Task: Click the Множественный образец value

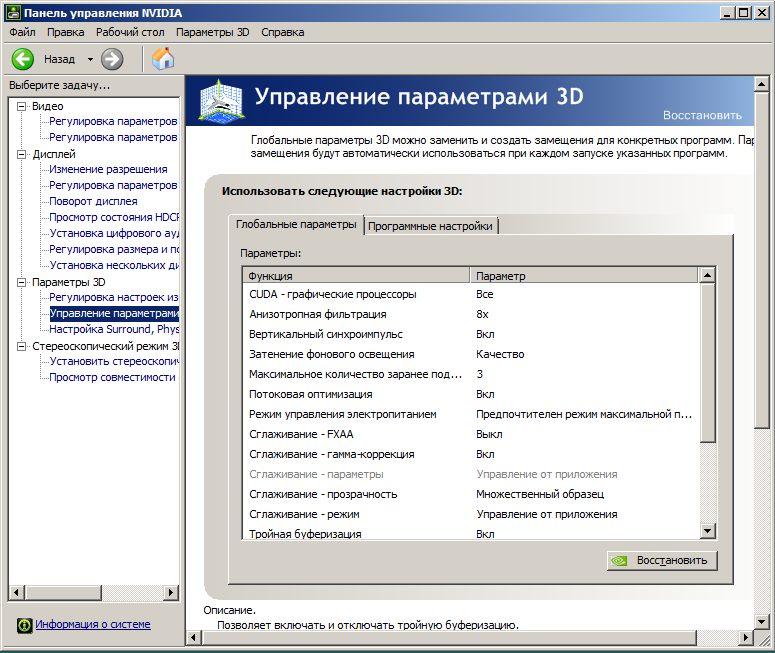Action: click(540, 494)
